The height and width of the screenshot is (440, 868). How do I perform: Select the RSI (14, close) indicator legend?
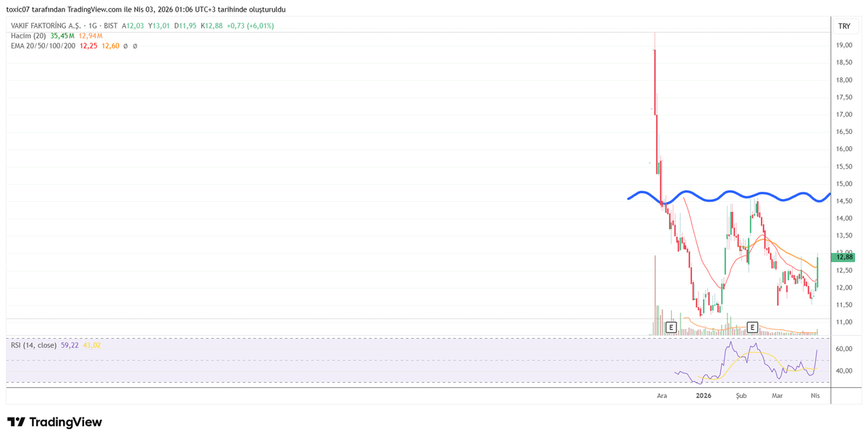point(34,345)
